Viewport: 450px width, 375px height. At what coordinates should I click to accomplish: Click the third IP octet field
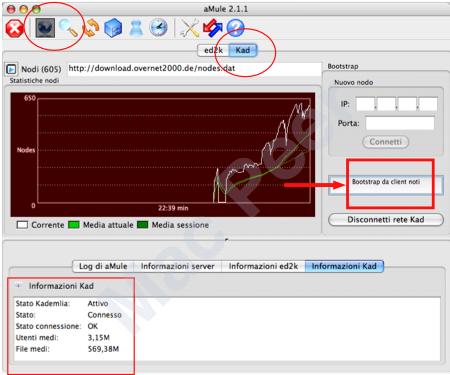(407, 104)
